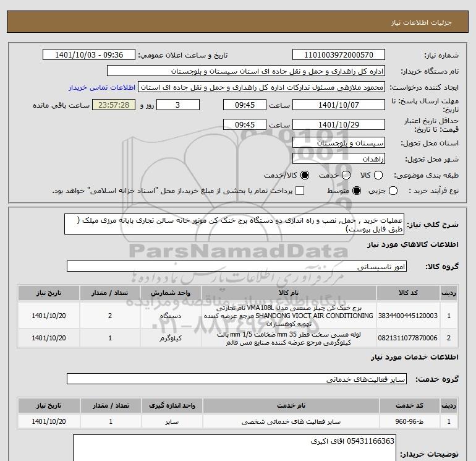
Task: Click the response deadline date 1401/10/07
Action: (339, 105)
